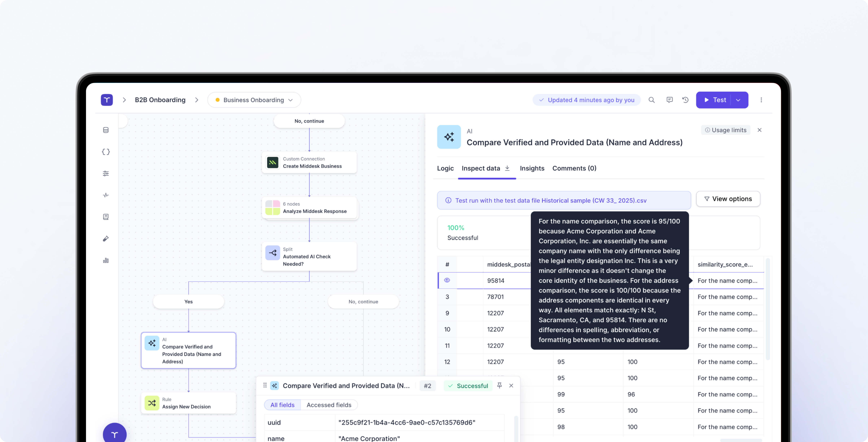Image resolution: width=868 pixels, height=442 pixels.
Task: Download inspect data via the arrow icon
Action: tap(507, 168)
